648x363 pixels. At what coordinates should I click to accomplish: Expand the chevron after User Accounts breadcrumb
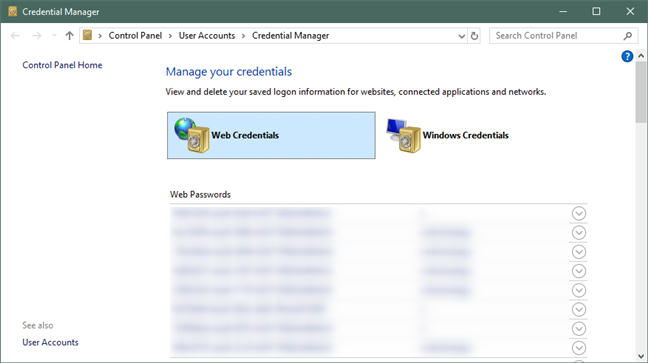click(243, 36)
